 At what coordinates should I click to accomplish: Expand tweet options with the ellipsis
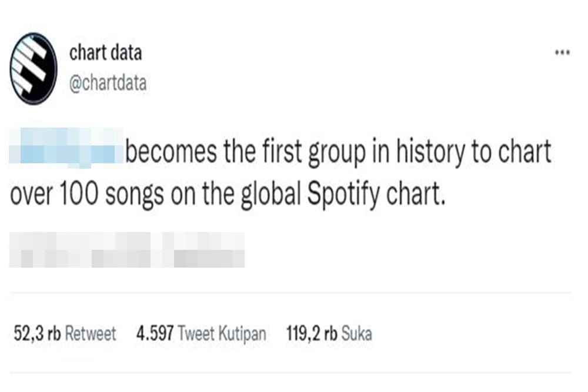562,53
